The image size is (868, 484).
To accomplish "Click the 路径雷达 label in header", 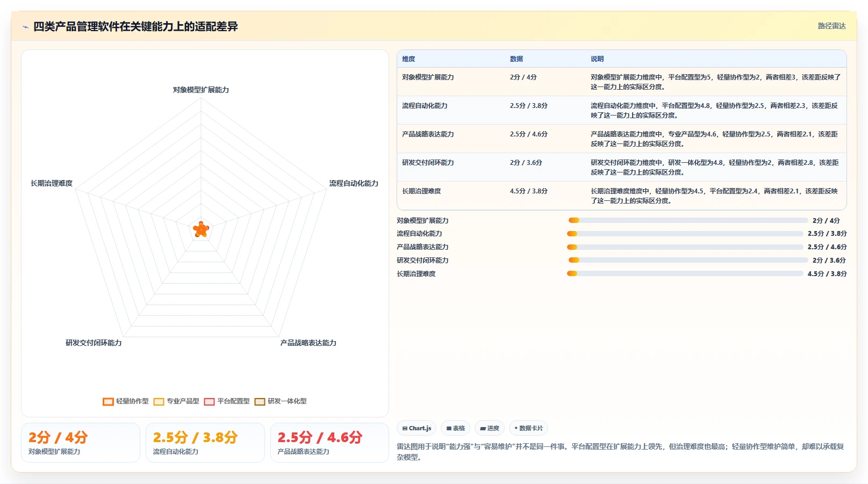I will pos(831,26).
